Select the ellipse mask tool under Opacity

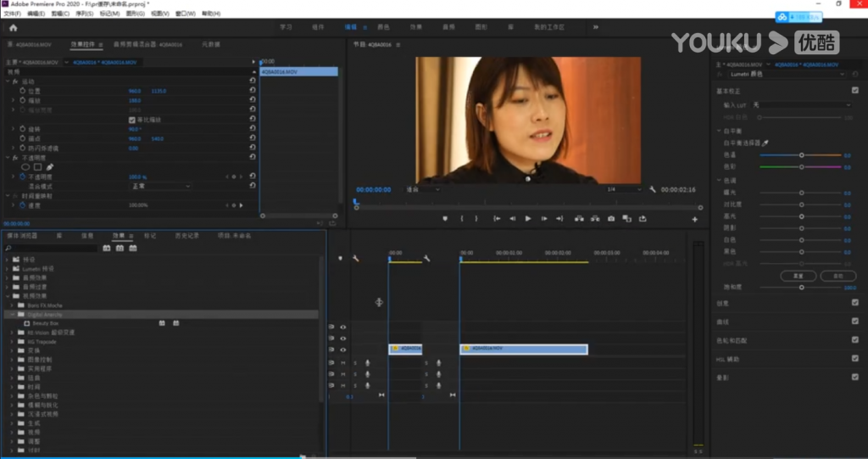pos(25,166)
